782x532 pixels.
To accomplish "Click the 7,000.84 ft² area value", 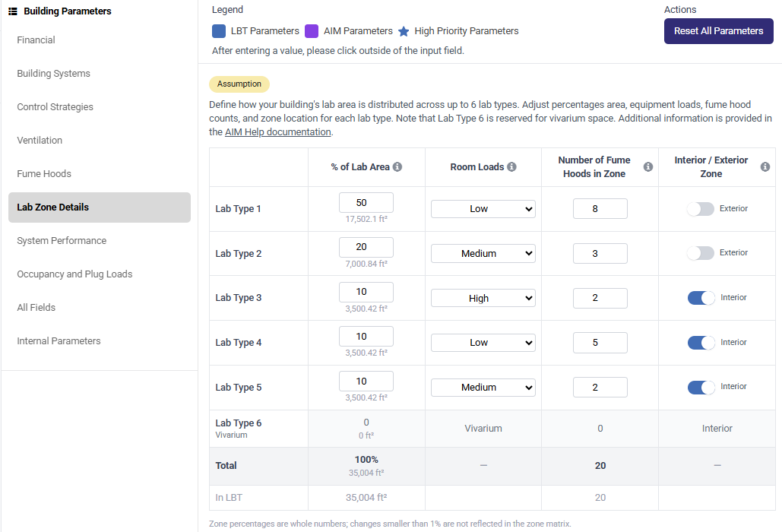I will coord(366,264).
